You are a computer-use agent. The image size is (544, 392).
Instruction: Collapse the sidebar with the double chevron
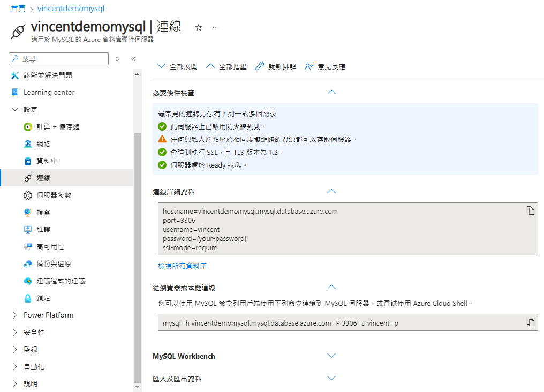[133, 59]
